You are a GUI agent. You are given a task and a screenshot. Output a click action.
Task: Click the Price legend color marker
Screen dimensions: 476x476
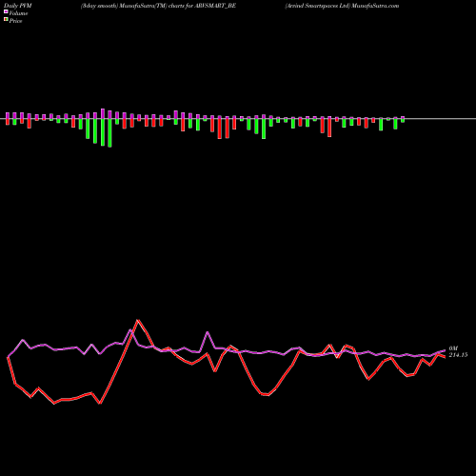6,20
